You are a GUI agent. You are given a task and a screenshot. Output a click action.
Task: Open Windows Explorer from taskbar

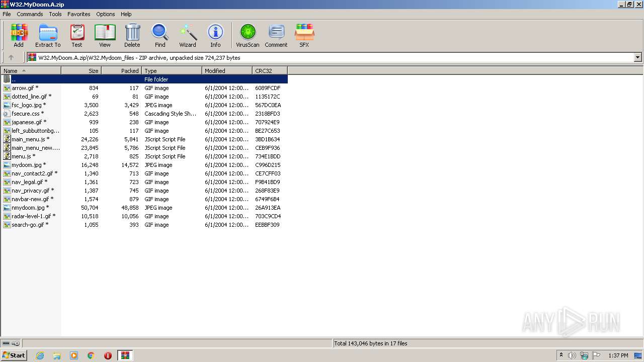click(x=57, y=355)
